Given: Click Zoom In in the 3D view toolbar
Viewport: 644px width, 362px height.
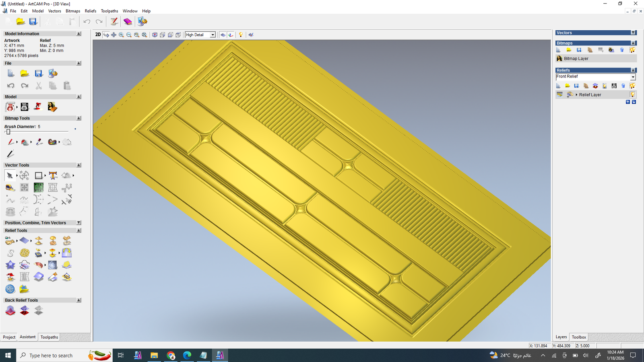Looking at the screenshot, I should click(121, 35).
